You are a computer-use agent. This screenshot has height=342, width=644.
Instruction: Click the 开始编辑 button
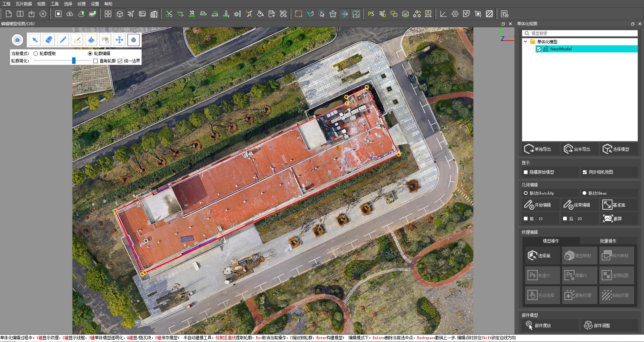point(540,205)
